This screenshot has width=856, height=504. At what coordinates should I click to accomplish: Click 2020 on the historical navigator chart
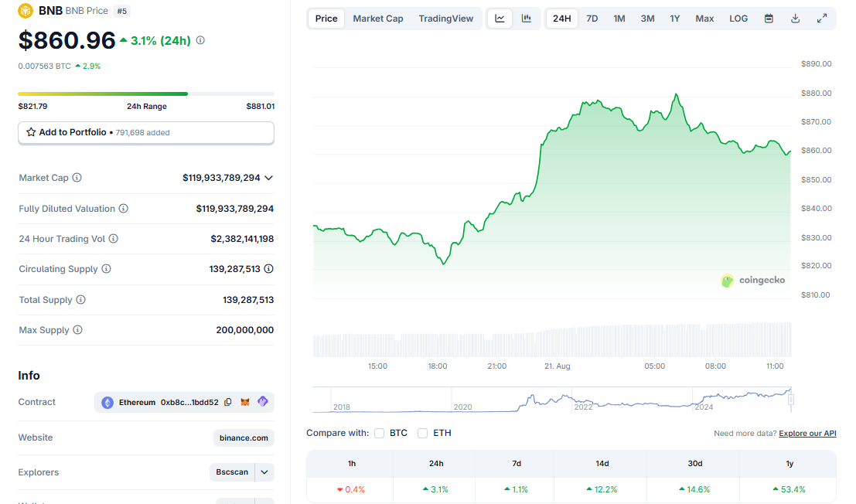(462, 407)
